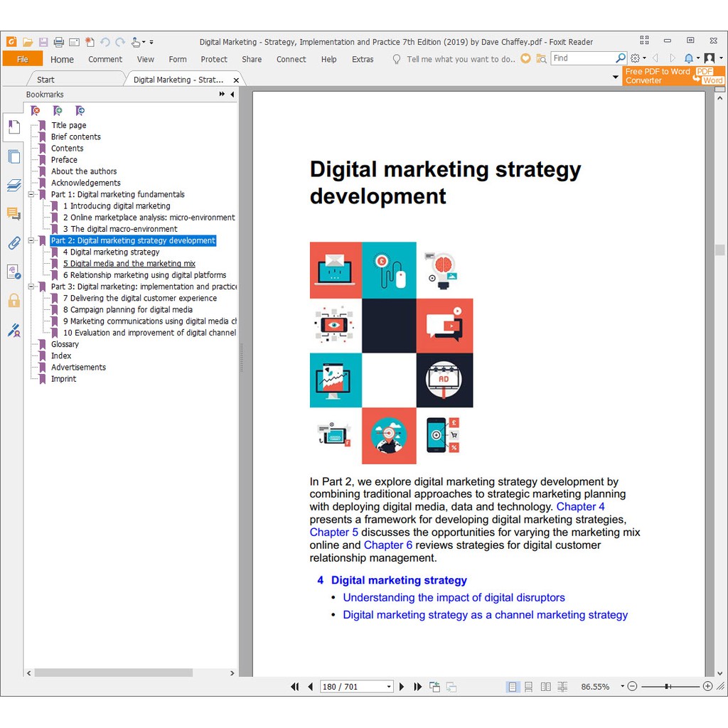
Task: Follow the Chapter 4 link in text
Action: coord(580,507)
